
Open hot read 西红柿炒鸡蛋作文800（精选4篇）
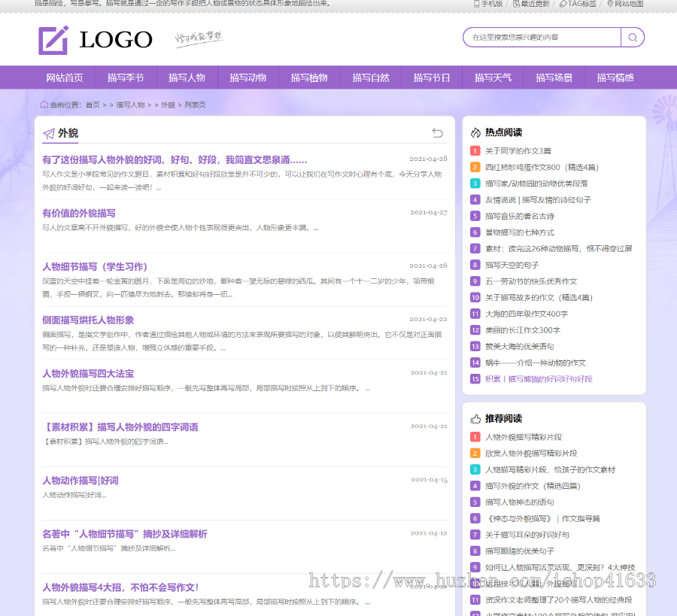pos(542,167)
